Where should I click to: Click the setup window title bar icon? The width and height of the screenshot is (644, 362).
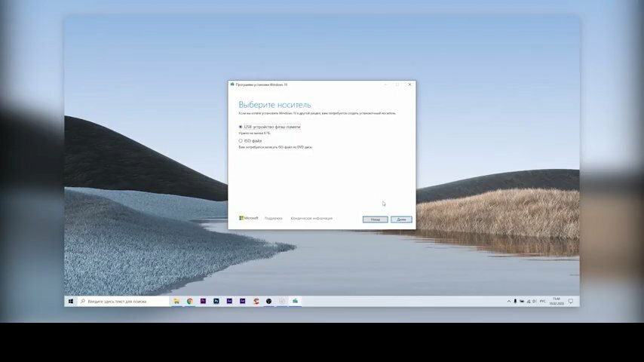tap(232, 84)
